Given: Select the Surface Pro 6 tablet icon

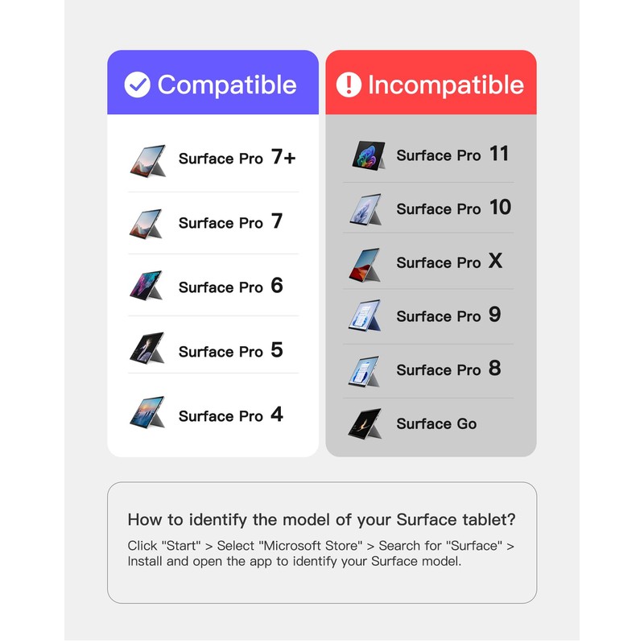Looking at the screenshot, I should point(147,287).
